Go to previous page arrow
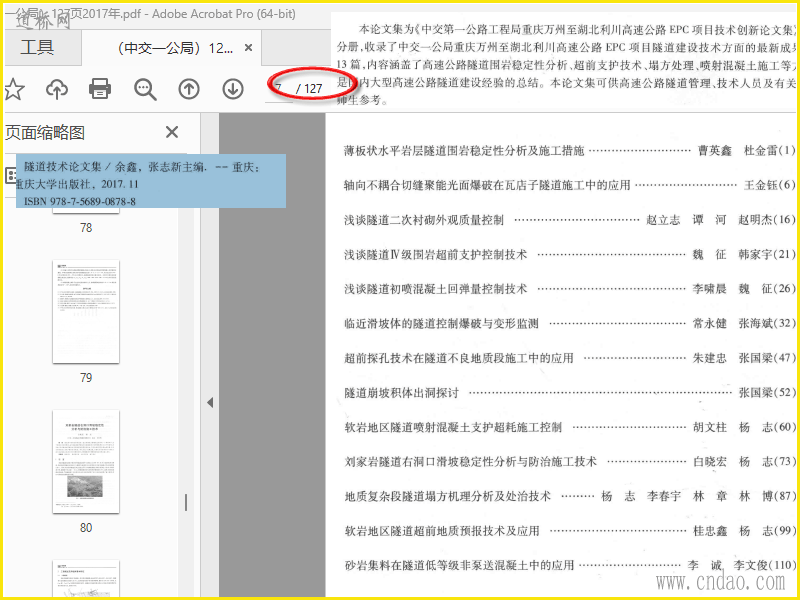 pyautogui.click(x=189, y=89)
